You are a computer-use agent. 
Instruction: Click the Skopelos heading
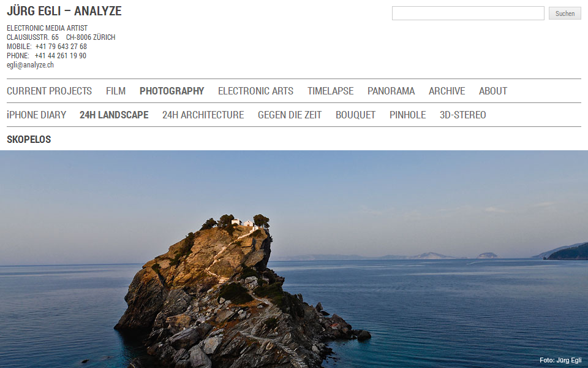tap(29, 139)
